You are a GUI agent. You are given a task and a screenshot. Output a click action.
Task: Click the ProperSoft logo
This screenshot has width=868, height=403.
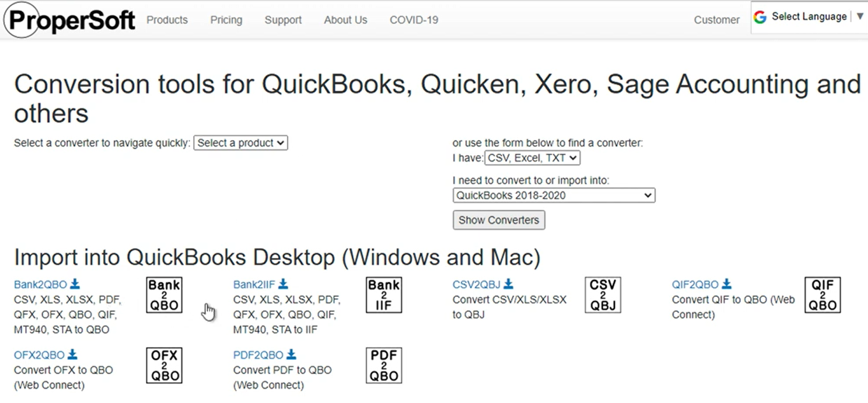click(70, 20)
